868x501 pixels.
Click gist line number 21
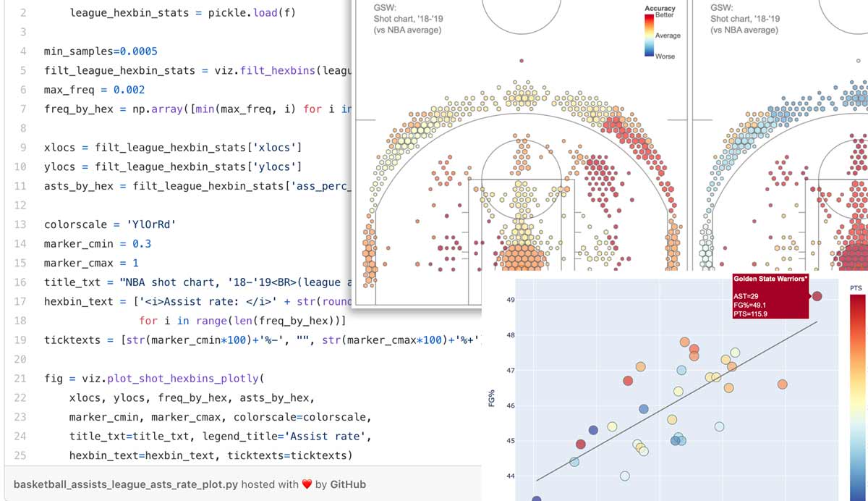(x=20, y=378)
